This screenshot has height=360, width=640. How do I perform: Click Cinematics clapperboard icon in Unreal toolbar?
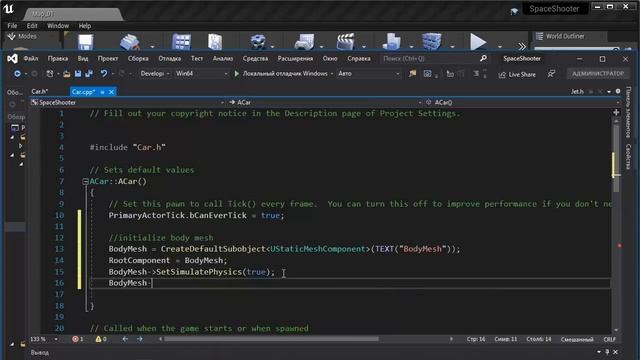[345, 42]
